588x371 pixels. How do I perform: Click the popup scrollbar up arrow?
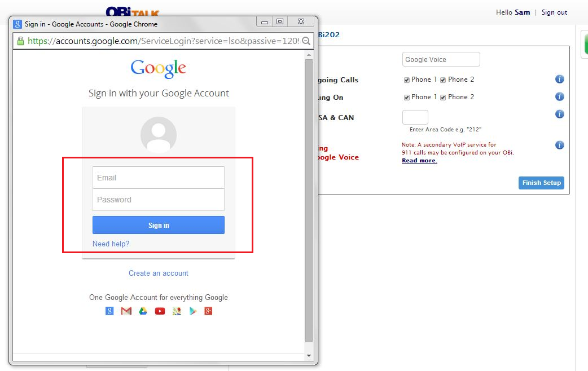[x=309, y=55]
